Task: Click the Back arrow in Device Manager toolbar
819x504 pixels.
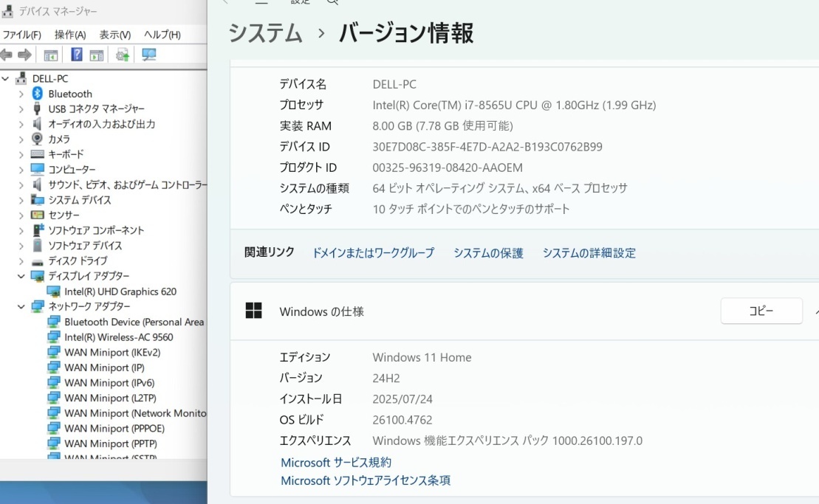Action: (x=6, y=55)
